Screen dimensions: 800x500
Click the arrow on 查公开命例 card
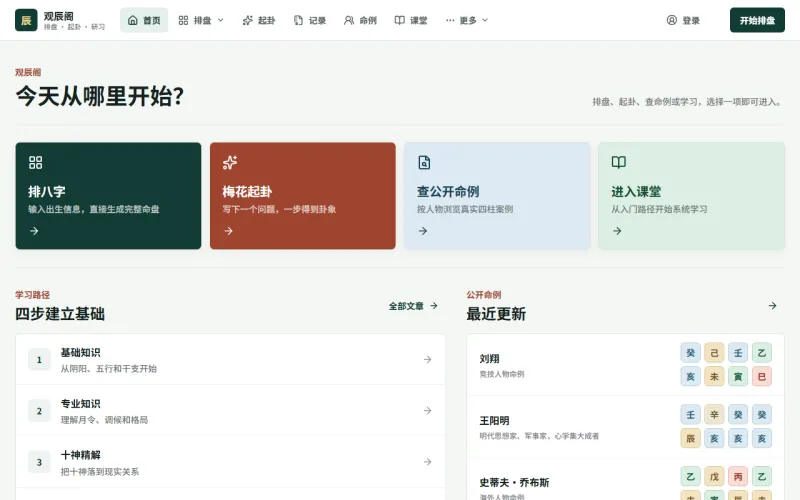(x=423, y=231)
